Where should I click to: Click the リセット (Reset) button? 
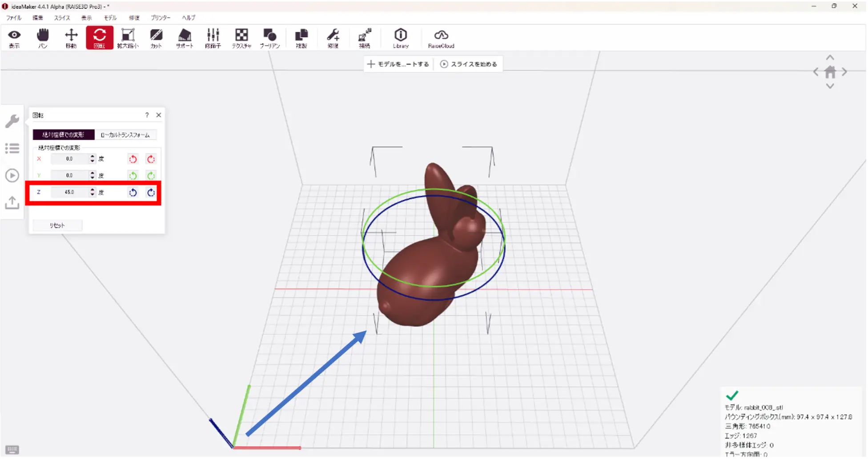point(57,225)
